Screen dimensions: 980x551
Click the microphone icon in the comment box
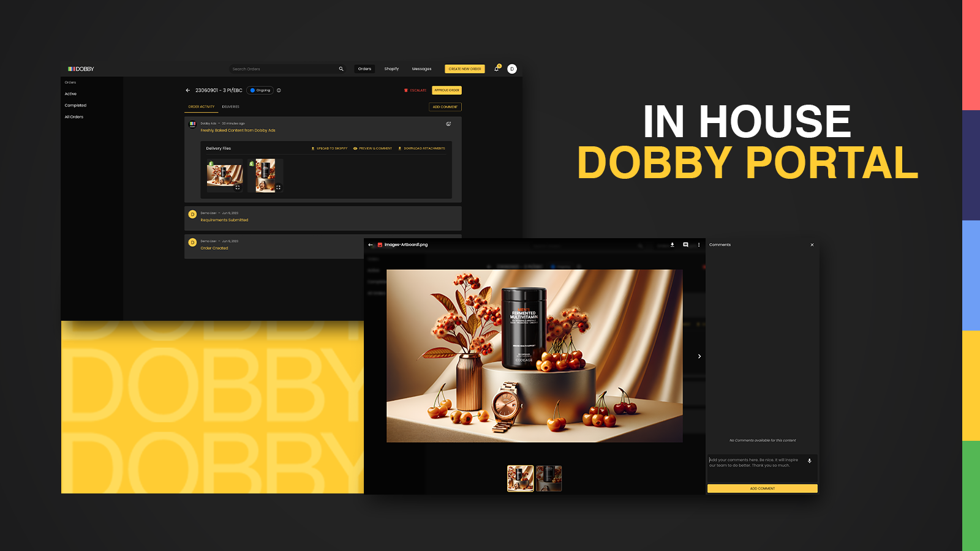[x=810, y=461]
